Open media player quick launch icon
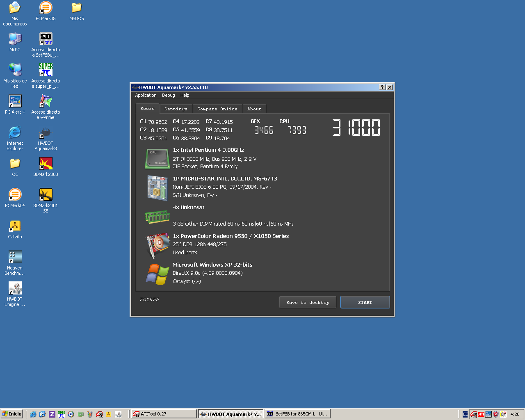The height and width of the screenshot is (420, 525). click(x=71, y=414)
